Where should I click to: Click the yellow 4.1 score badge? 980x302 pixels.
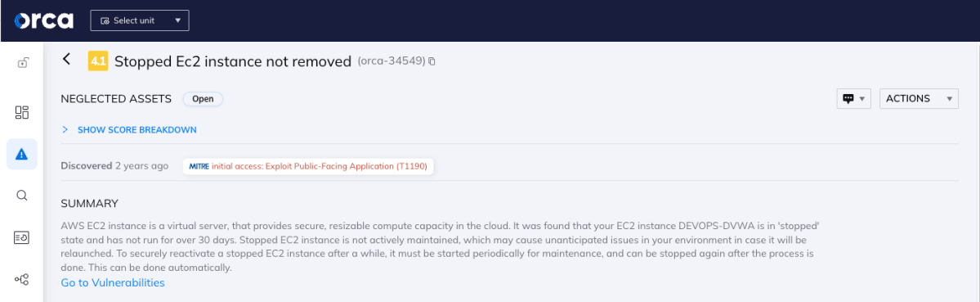98,61
